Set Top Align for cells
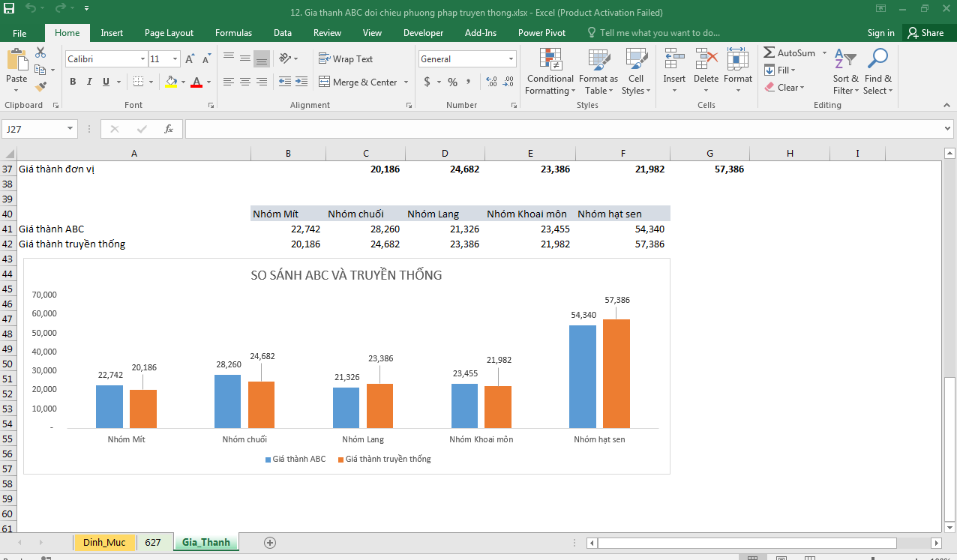The image size is (957, 560). 229,58
